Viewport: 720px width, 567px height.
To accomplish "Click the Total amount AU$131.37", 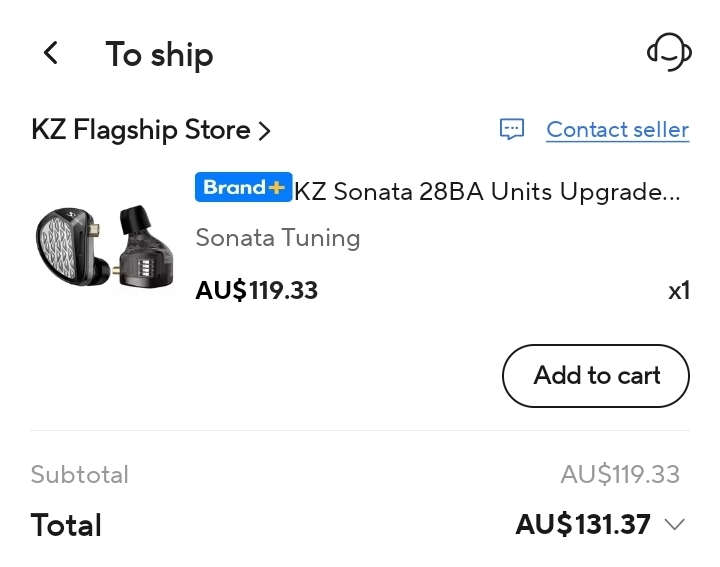I will tap(583, 524).
